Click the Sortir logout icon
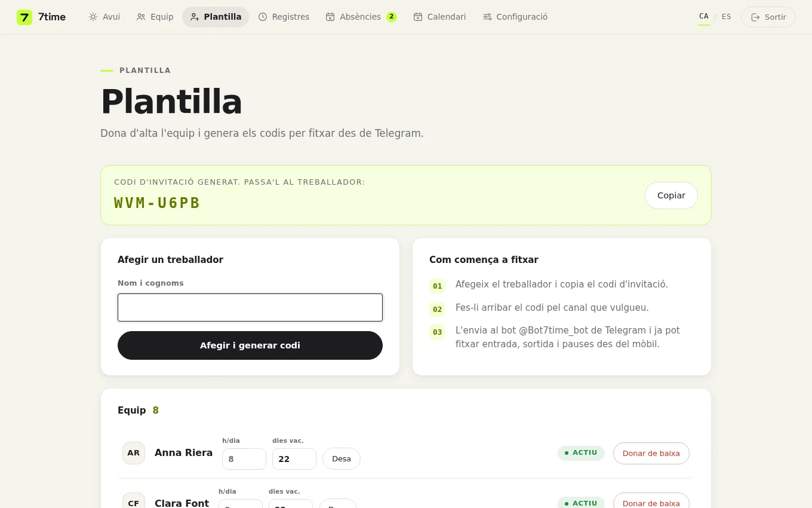 [x=755, y=17]
